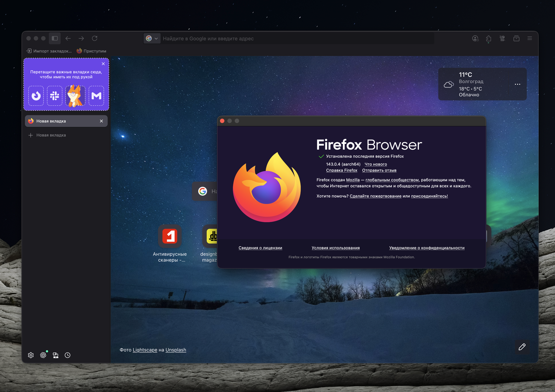Close the About Firefox dialog
The height and width of the screenshot is (392, 555).
click(222, 121)
